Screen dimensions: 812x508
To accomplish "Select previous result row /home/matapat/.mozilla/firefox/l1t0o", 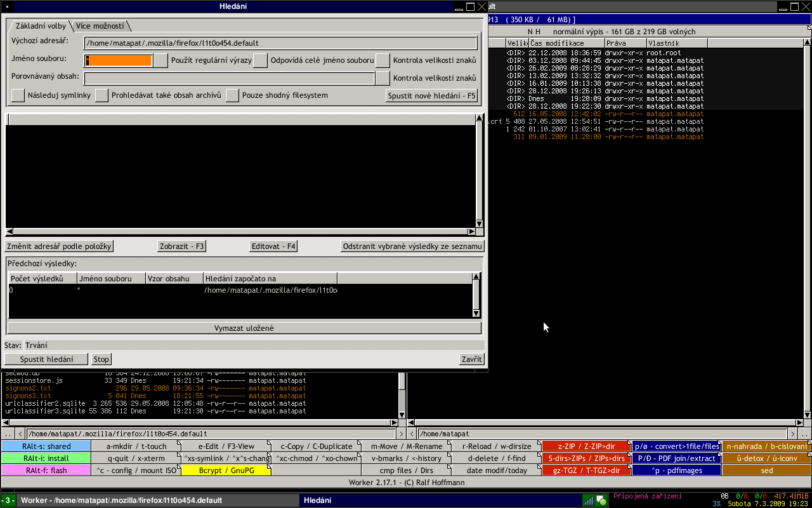I will 240,290.
